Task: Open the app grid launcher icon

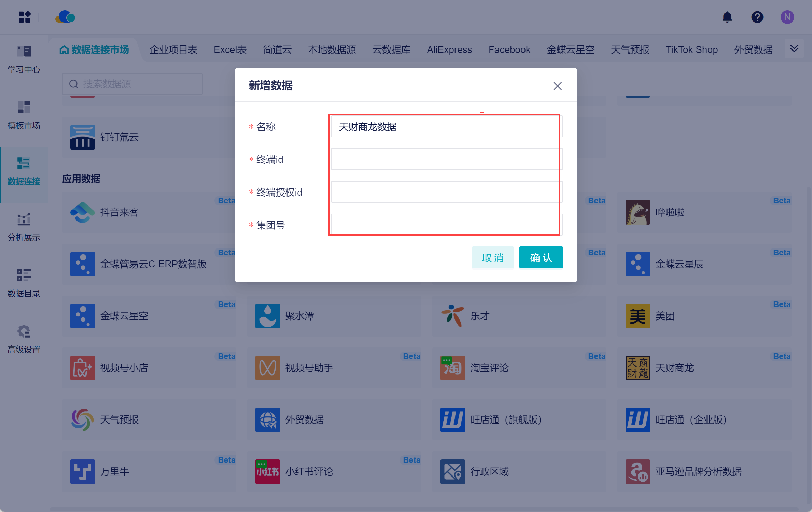Action: 25,17
